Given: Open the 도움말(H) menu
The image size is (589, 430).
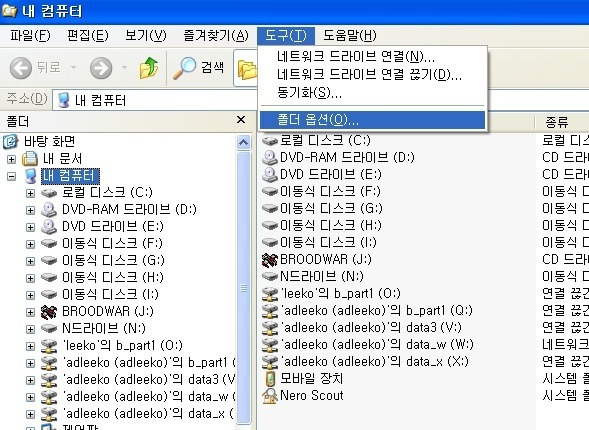Looking at the screenshot, I should (350, 36).
